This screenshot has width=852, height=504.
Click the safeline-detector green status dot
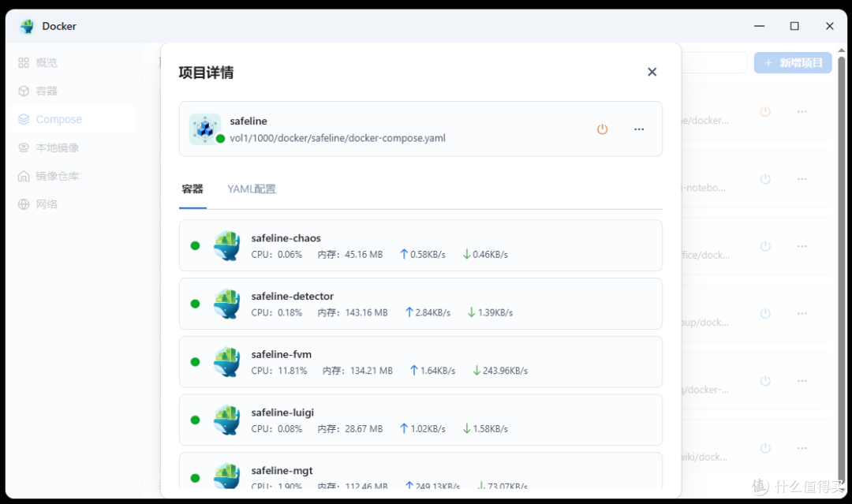click(195, 304)
